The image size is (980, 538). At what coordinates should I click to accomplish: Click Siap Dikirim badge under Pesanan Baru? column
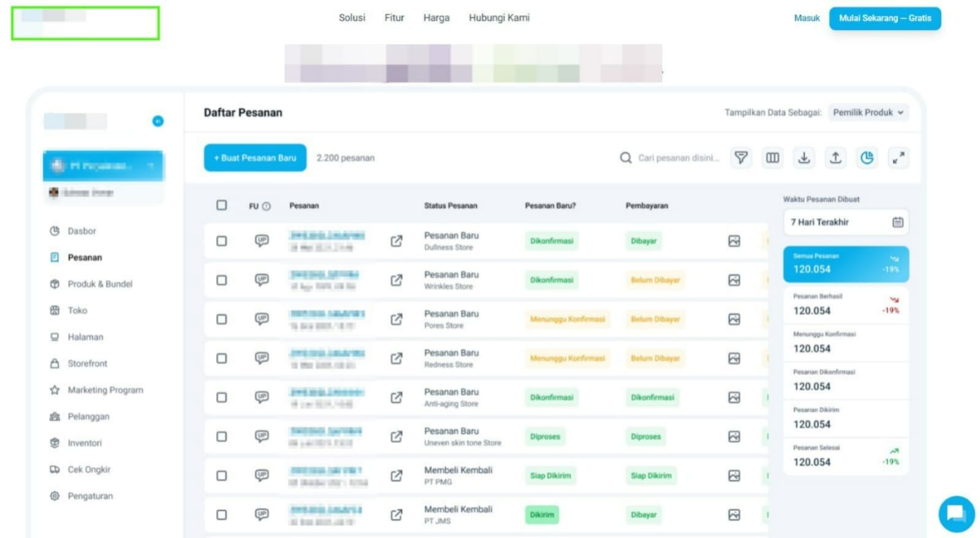coord(550,475)
